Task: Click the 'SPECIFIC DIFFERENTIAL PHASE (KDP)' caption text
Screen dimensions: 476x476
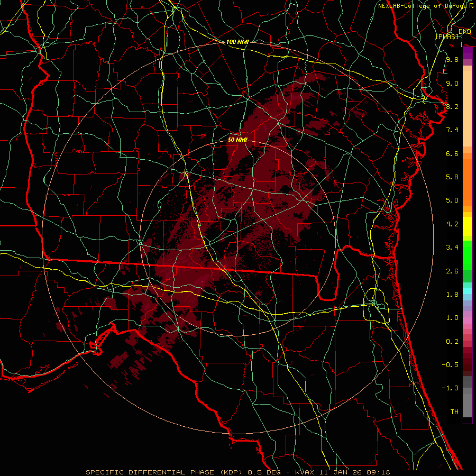Action: pyautogui.click(x=166, y=472)
